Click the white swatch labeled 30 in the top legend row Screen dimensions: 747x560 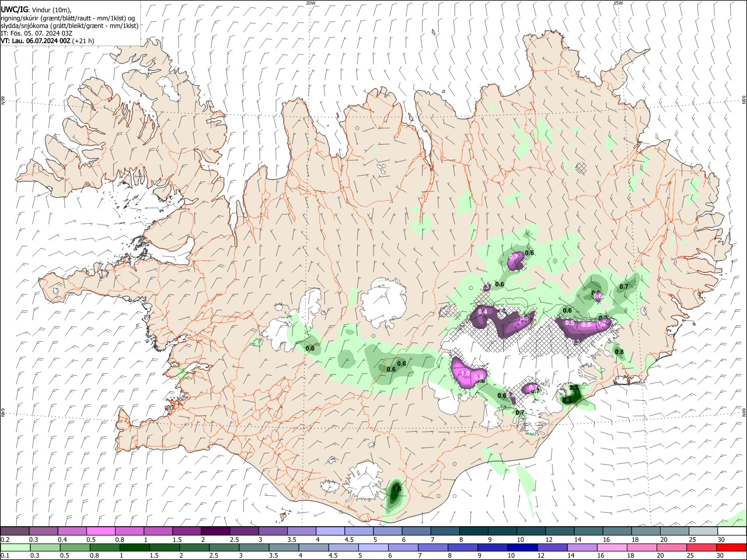732,531
